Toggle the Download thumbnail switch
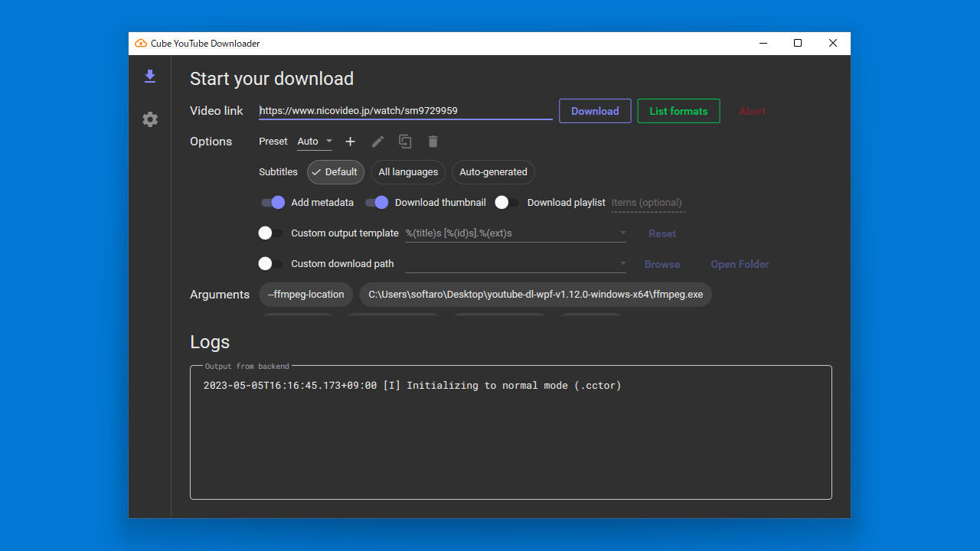980x551 pixels. click(x=377, y=203)
